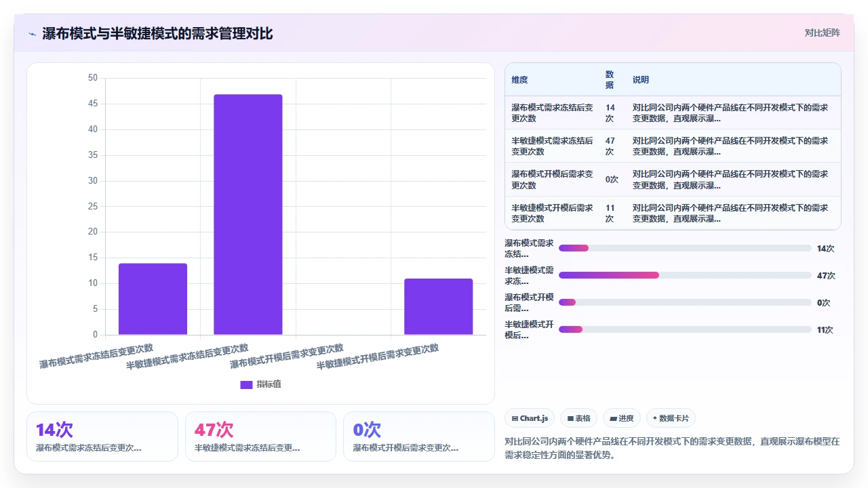Select the 表格 tag chip
The width and height of the screenshot is (868, 488).
click(x=578, y=418)
